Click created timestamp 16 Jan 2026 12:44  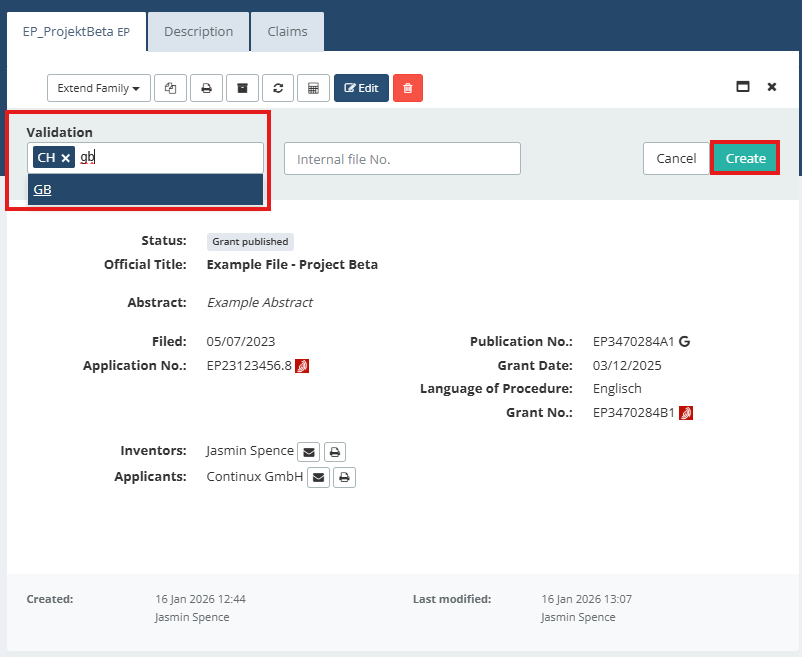pos(200,599)
